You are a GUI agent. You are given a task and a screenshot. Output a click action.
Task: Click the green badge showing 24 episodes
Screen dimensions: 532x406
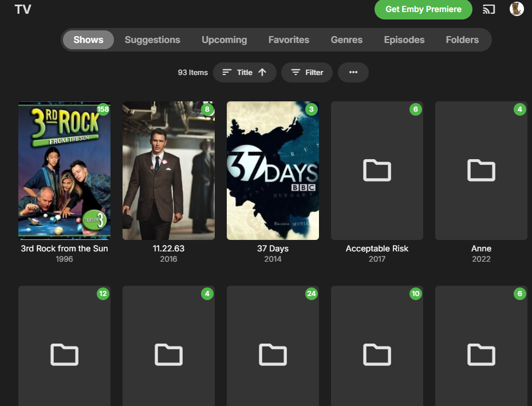(312, 293)
